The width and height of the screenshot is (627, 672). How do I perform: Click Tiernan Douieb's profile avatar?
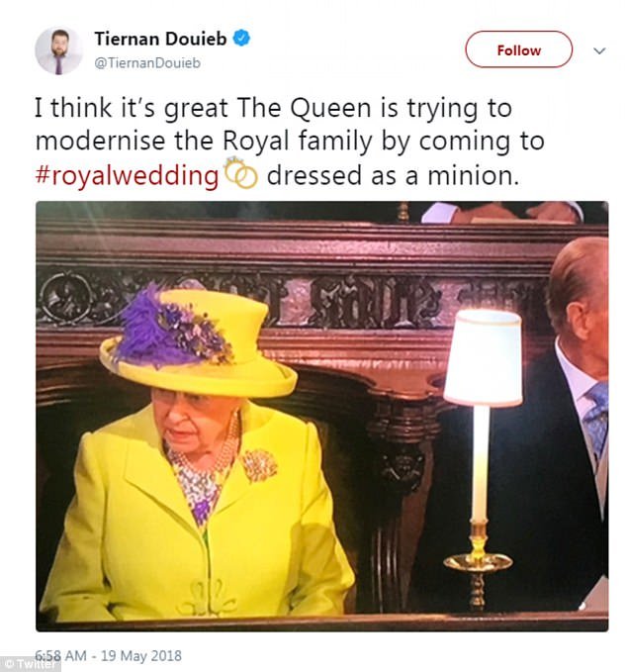(x=58, y=49)
